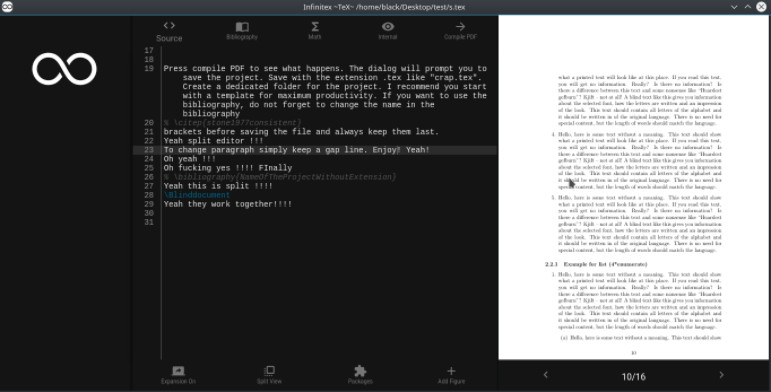This screenshot has width=771, height=392.
Task: Go to the next PDF page
Action: tap(721, 375)
